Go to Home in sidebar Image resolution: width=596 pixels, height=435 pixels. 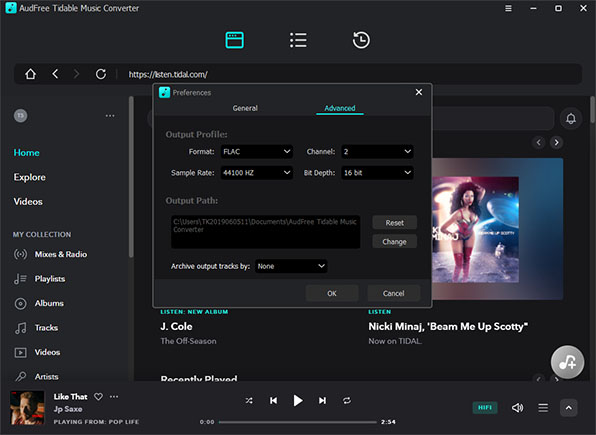pyautogui.click(x=27, y=152)
